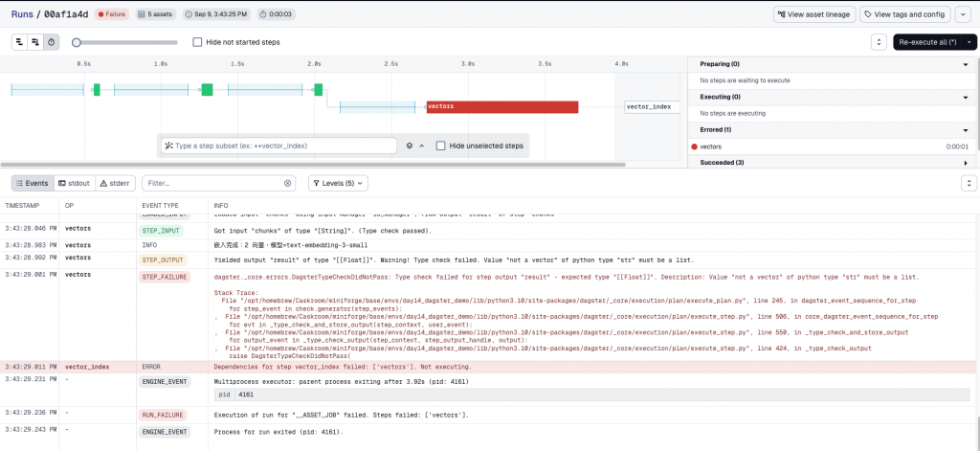Click the red dot of errored vectors step

click(x=694, y=147)
